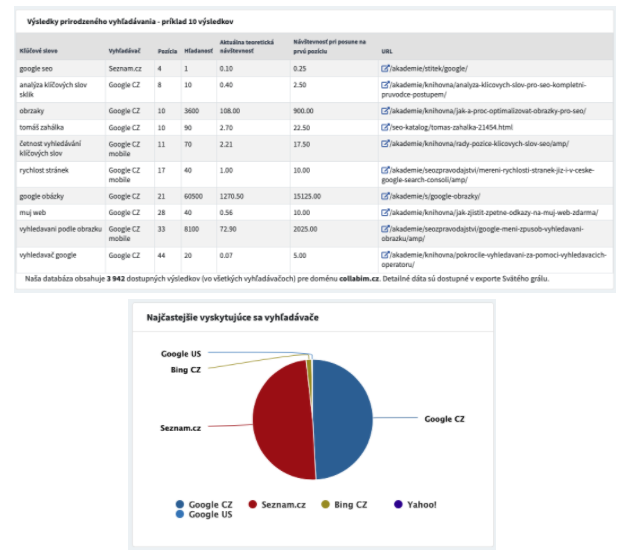Open the tomas-zahalka-21454.html URL link
628x560 pixels.
click(451, 127)
